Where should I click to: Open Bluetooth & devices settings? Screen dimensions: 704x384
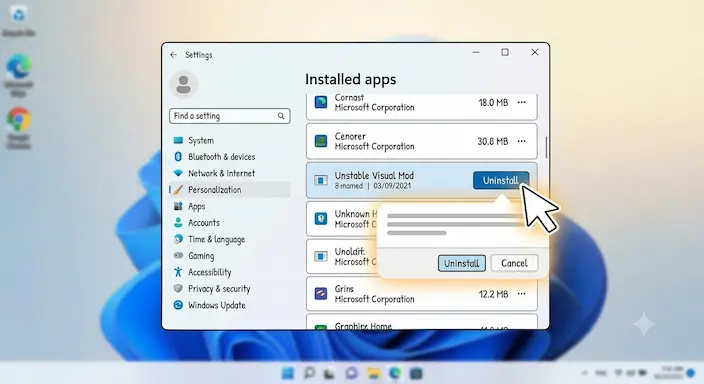(x=229, y=157)
